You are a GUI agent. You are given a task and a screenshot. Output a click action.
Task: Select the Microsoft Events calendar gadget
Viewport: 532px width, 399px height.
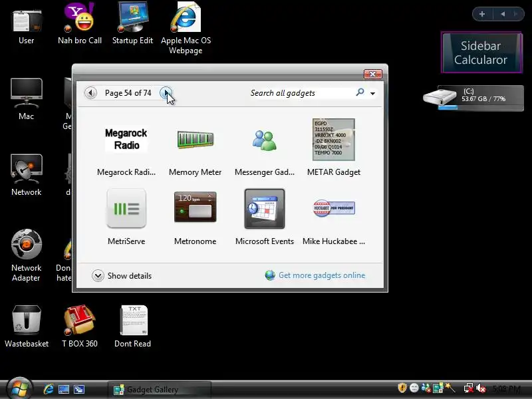click(x=264, y=208)
